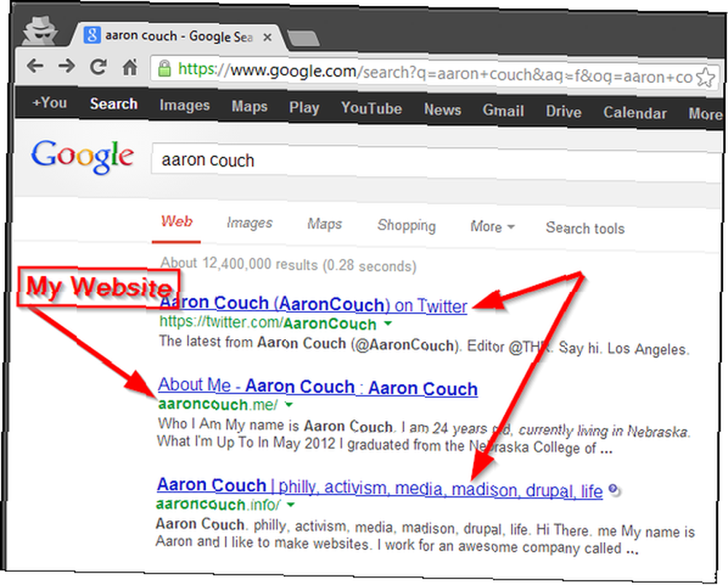Select the 'aaron couch - Google Sea' browser tab
728x585 pixels.
(x=179, y=36)
